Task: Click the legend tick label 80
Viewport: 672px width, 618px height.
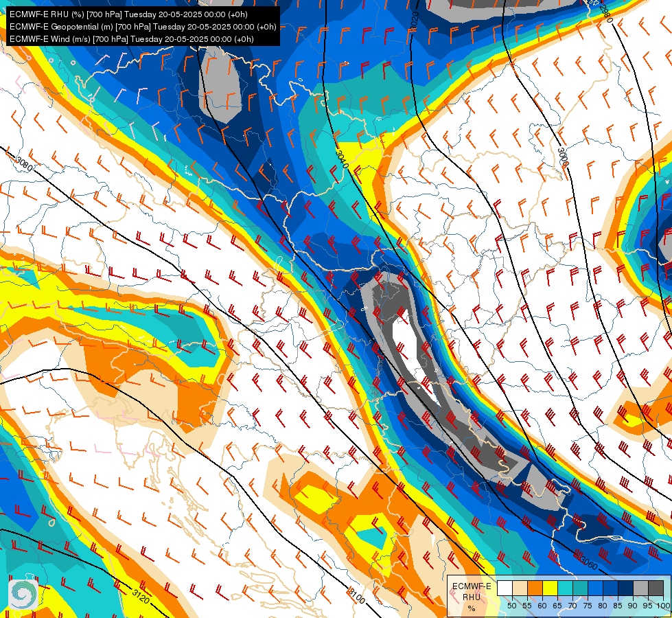Action: (603, 606)
